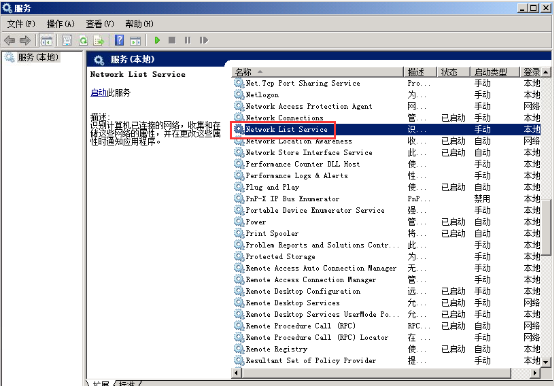Stop the service with the square stop icon
The image size is (554, 386).
point(172,40)
